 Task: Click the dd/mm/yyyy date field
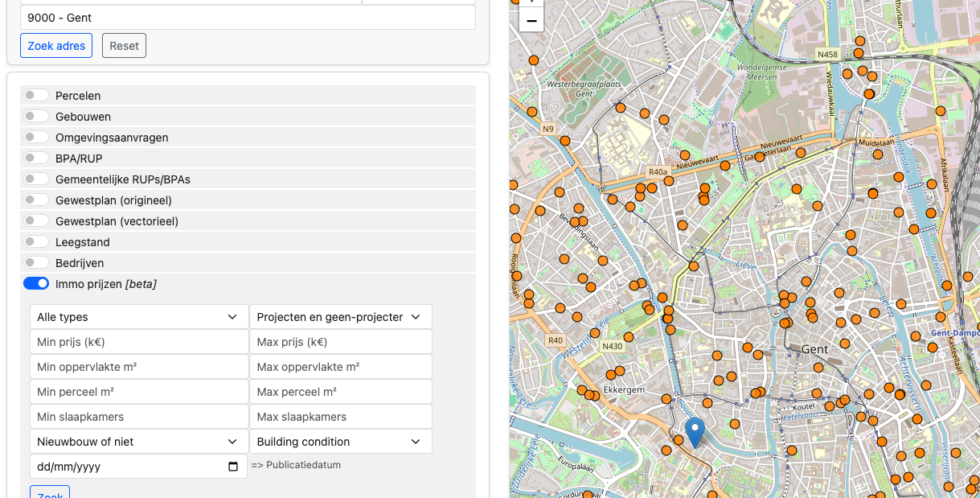coord(138,467)
